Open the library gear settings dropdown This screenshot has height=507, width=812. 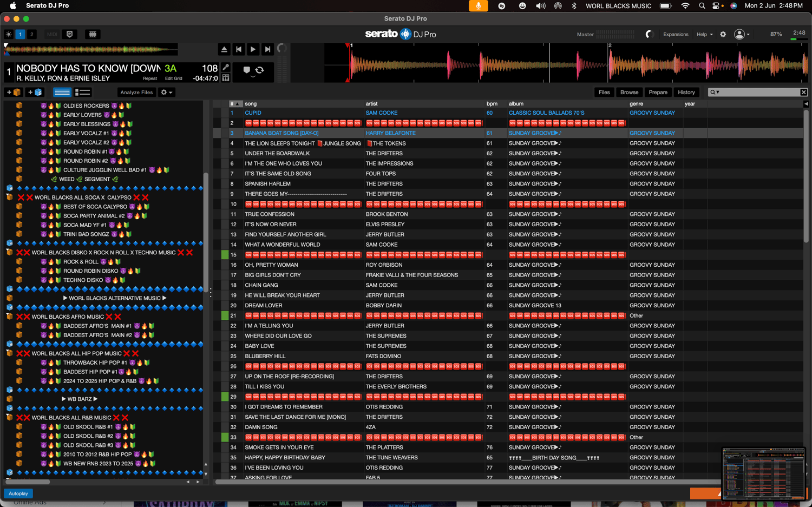pos(166,93)
